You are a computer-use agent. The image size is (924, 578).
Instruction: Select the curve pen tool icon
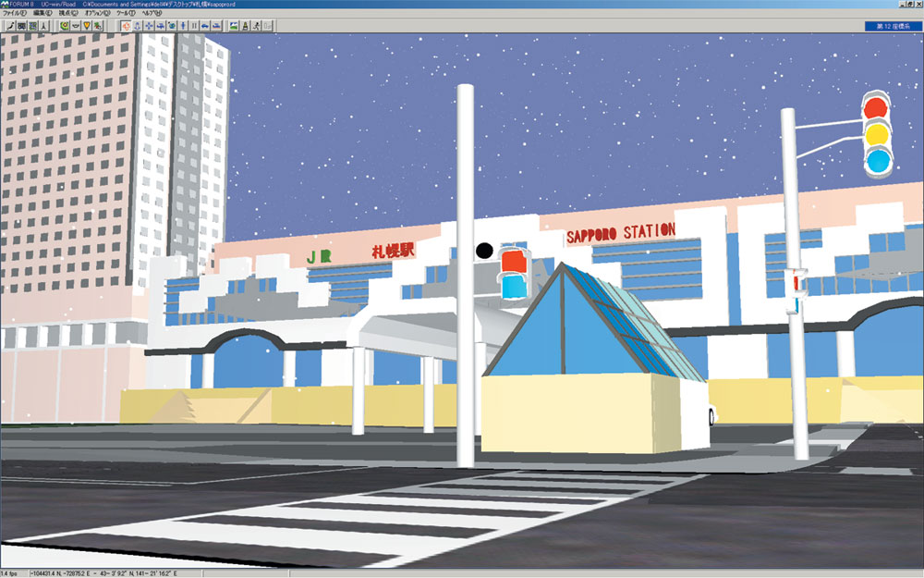(x=10, y=26)
